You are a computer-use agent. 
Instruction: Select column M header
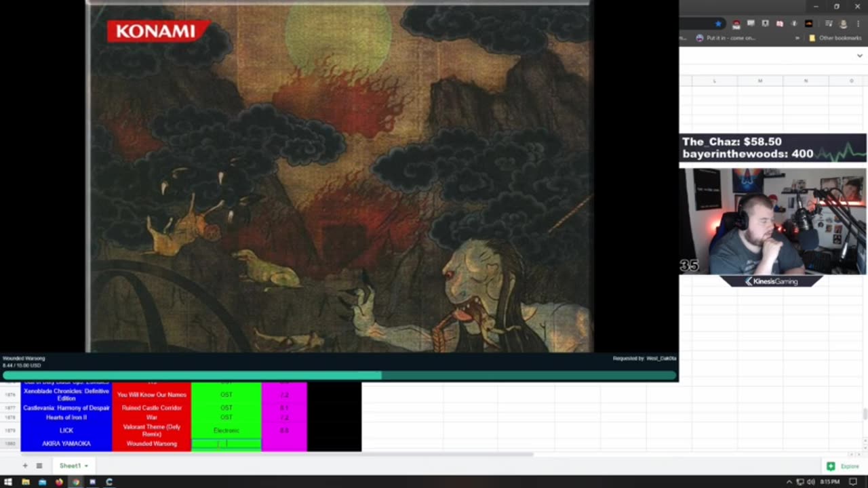click(x=760, y=81)
